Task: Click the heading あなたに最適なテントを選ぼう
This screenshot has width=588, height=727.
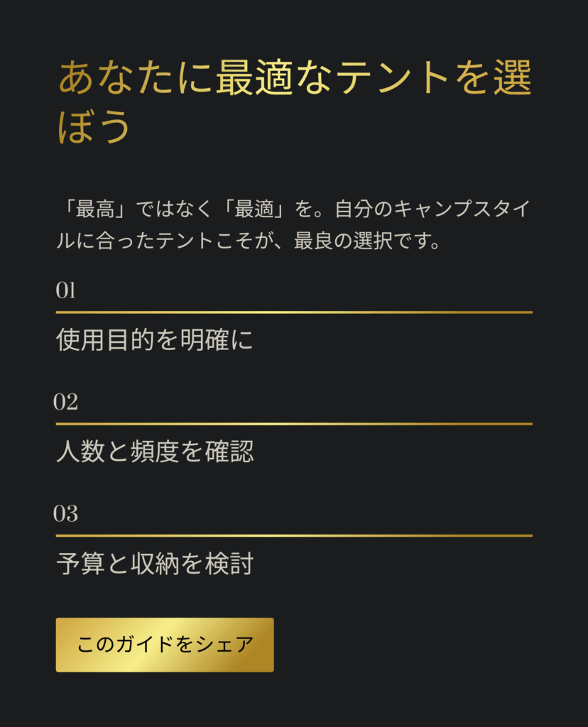Action: pos(294,103)
